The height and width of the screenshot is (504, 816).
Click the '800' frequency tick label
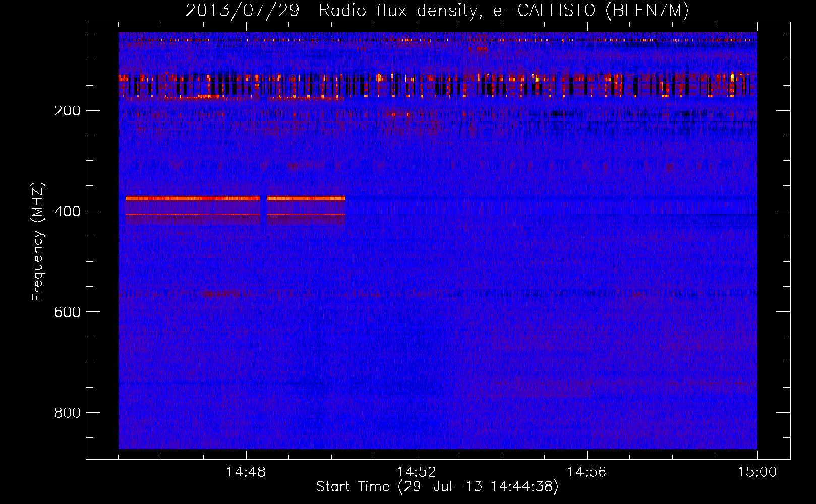point(68,413)
